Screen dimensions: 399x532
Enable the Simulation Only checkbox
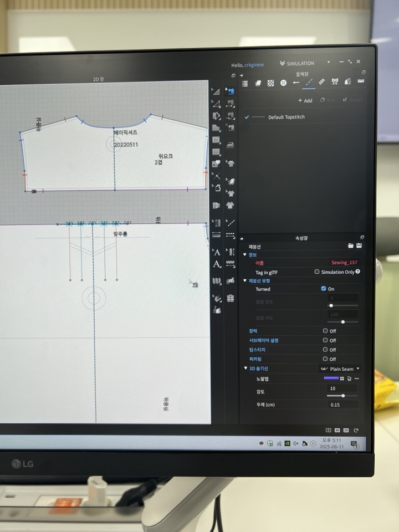(317, 272)
